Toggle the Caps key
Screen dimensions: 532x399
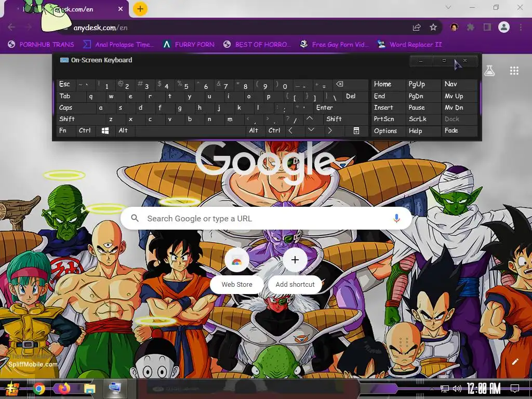(76, 108)
